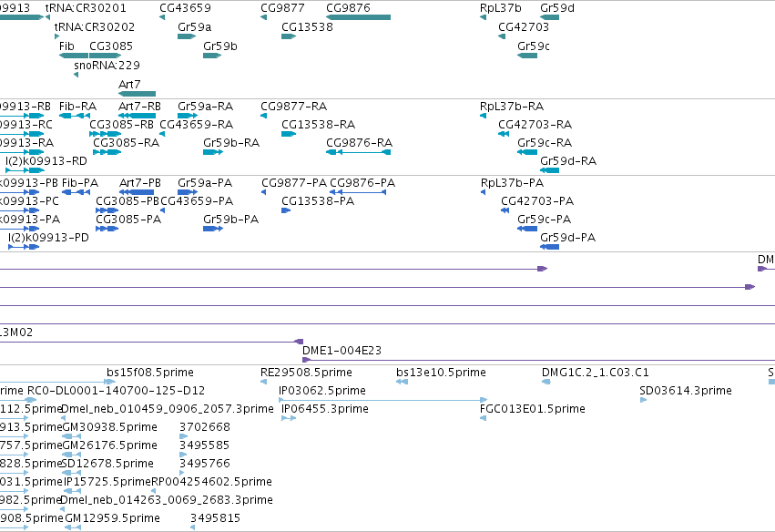Image resolution: width=775 pixels, height=532 pixels.
Task: Select the Fib-PA protein feature
Action: coord(76,192)
